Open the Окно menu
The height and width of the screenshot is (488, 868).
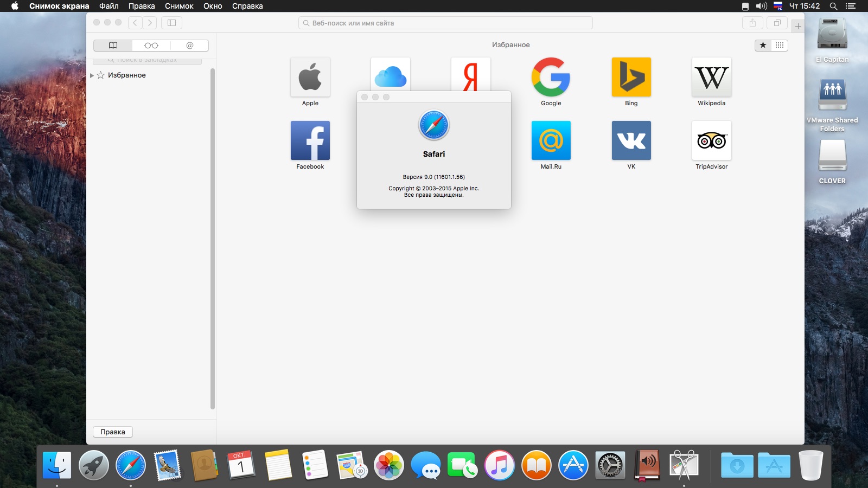click(213, 6)
